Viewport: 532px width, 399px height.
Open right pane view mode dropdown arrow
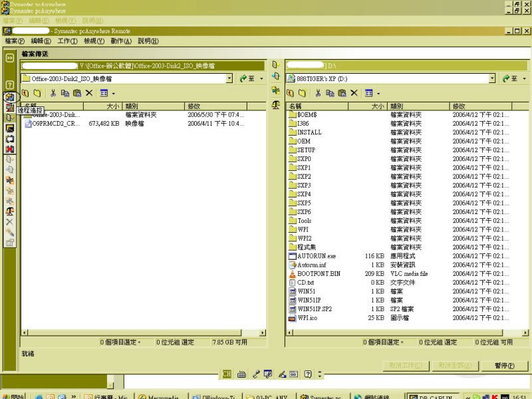pos(378,93)
